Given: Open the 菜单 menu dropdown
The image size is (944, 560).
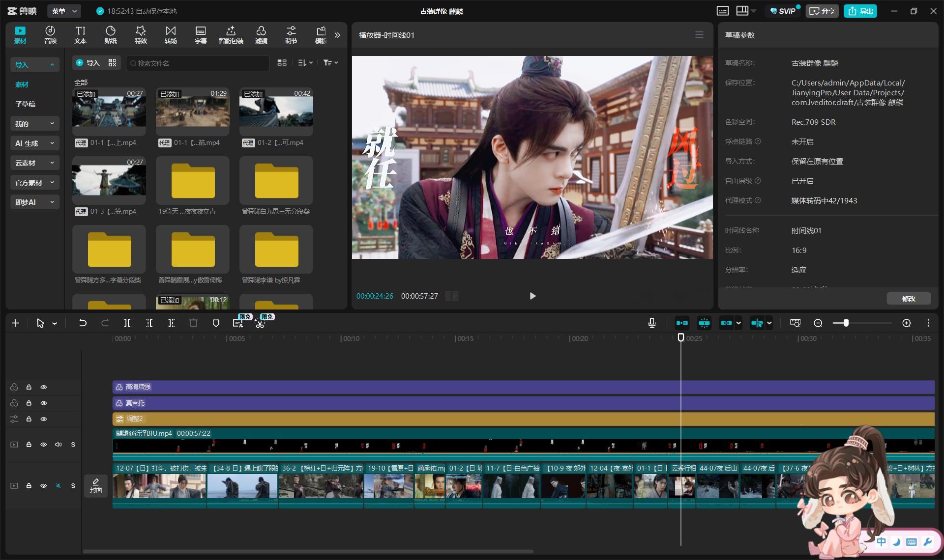Looking at the screenshot, I should coord(64,11).
